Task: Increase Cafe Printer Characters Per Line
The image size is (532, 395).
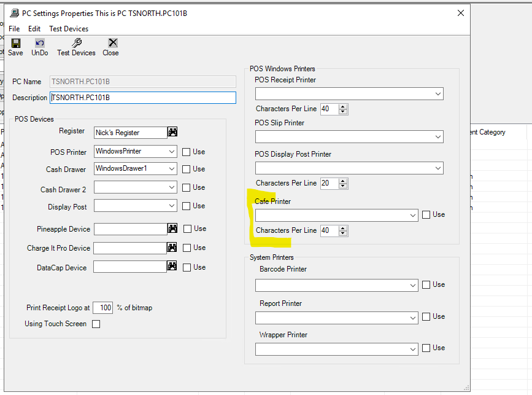Action: tap(343, 229)
